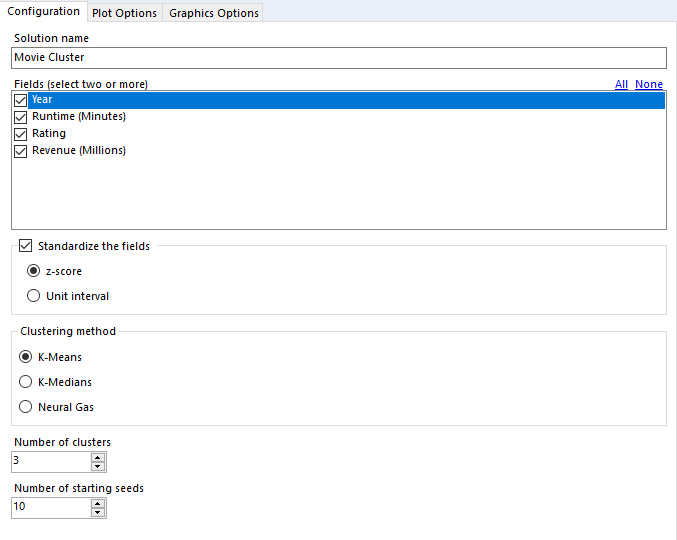677x540 pixels.
Task: Select Neural Gas clustering method
Action: 26,407
